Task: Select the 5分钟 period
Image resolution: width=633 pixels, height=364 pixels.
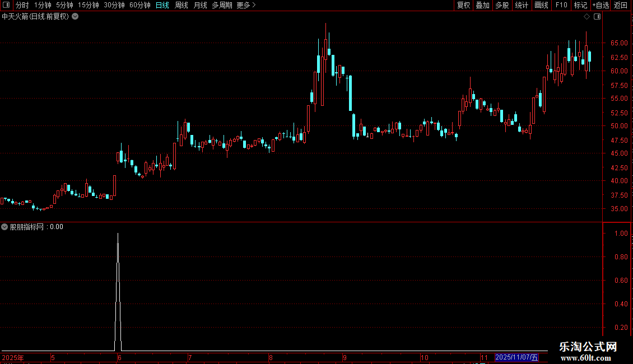Action: pos(64,5)
